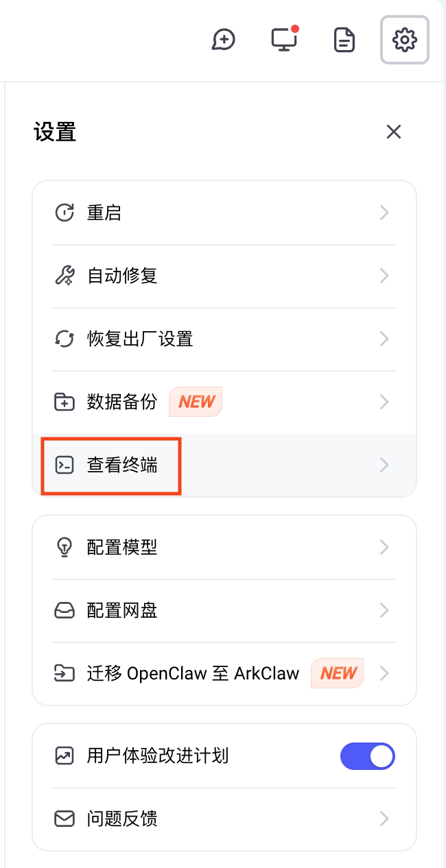Image resolution: width=446 pixels, height=868 pixels.
Task: Click the restart (重启) clock icon
Action: (x=64, y=213)
